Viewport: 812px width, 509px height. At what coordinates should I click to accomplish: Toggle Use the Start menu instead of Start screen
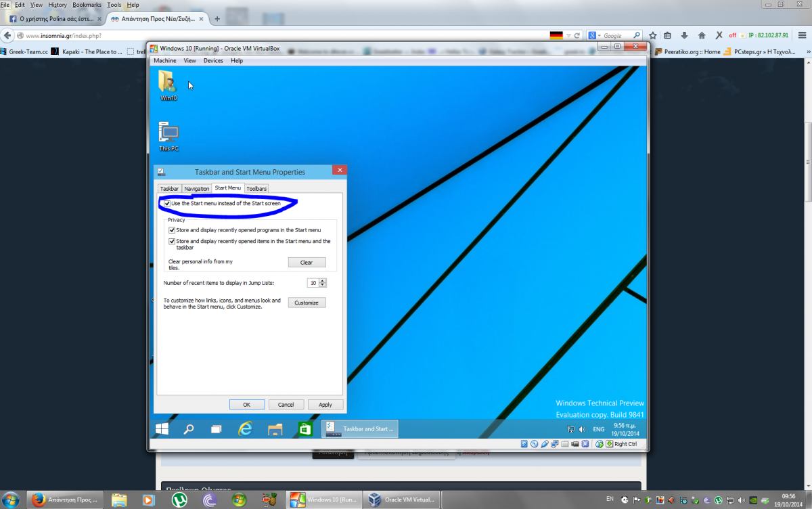tap(167, 203)
